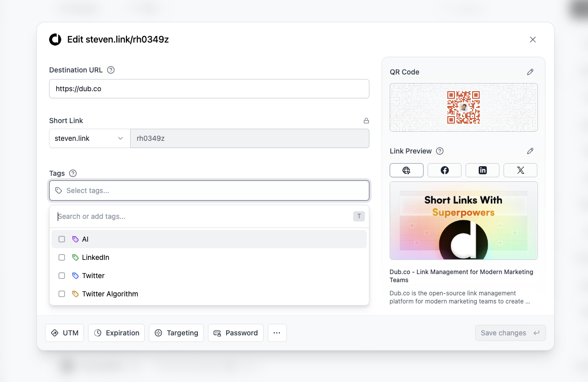The height and width of the screenshot is (382, 588).
Task: Open the QR Code editor via pencil icon
Action: pyautogui.click(x=530, y=72)
